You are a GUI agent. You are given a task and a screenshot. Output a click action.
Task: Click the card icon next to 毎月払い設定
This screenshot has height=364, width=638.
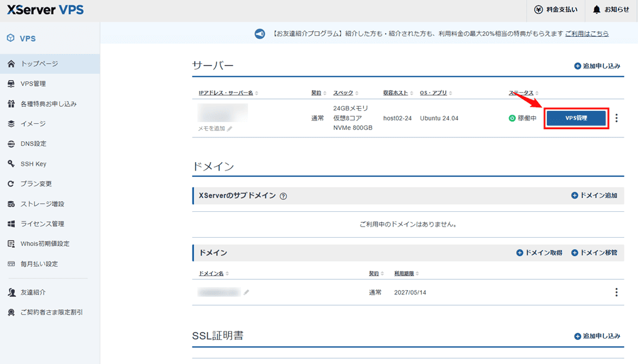11,264
